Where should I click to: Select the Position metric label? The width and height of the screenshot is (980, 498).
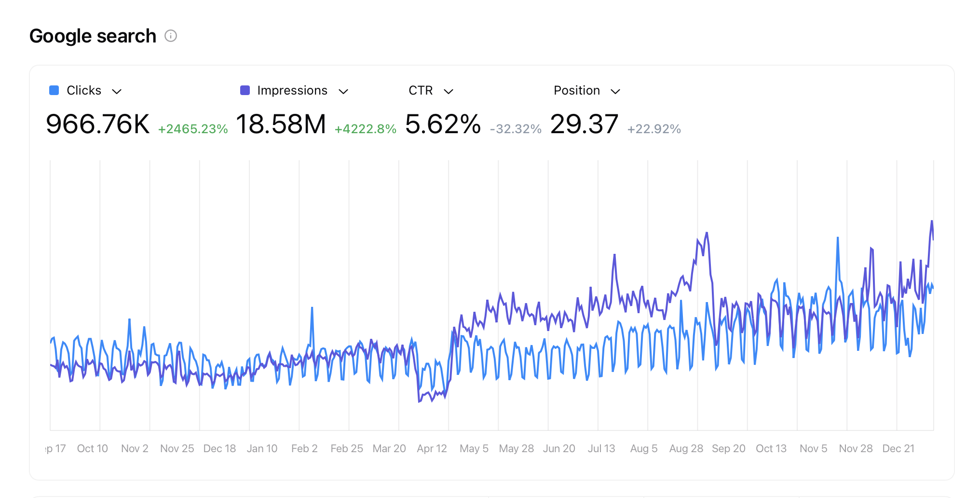(577, 90)
